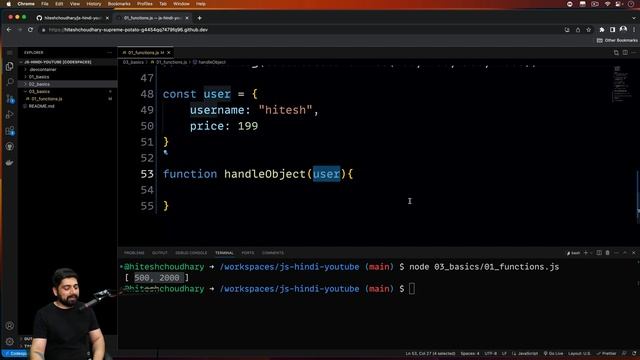Switch to the PORTS panel tab

[x=248, y=253]
